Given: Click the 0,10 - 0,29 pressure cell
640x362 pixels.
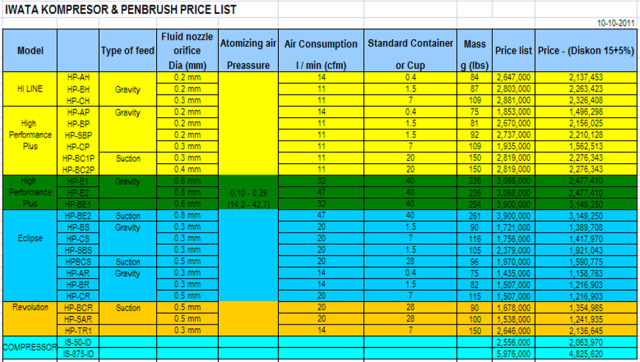Looking at the screenshot, I should [x=248, y=193].
